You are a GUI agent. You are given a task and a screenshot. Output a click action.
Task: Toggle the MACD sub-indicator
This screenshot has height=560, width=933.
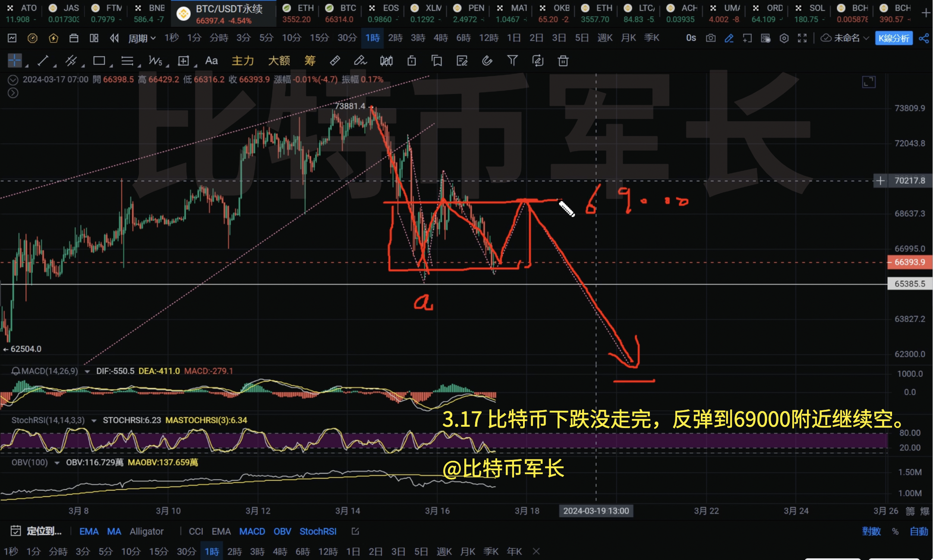[x=252, y=532]
